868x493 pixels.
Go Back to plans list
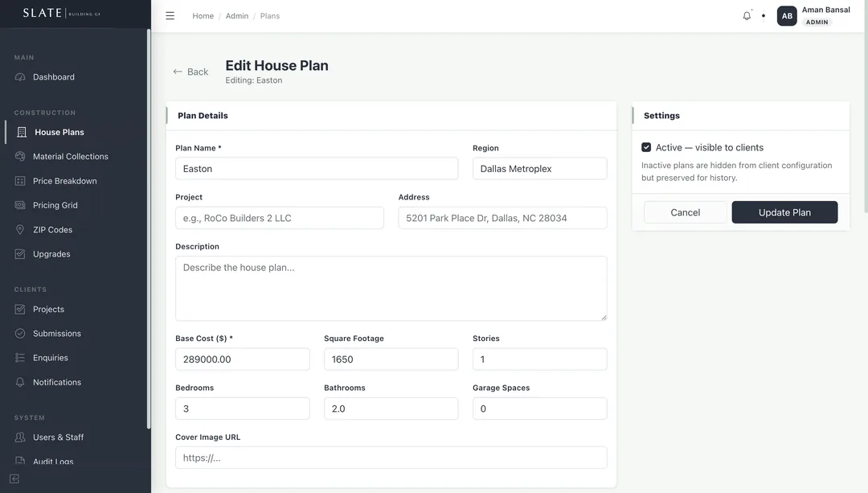point(190,72)
